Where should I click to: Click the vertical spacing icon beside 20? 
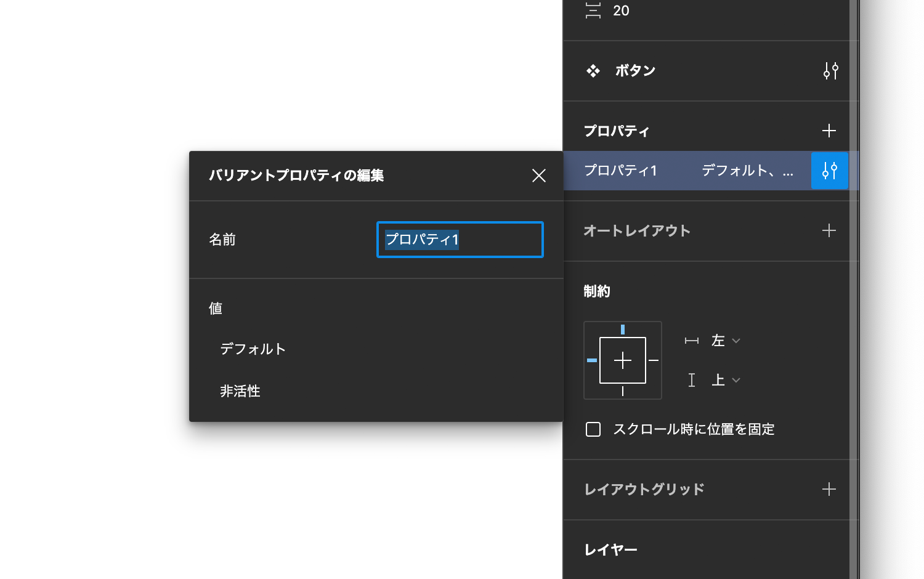593,10
